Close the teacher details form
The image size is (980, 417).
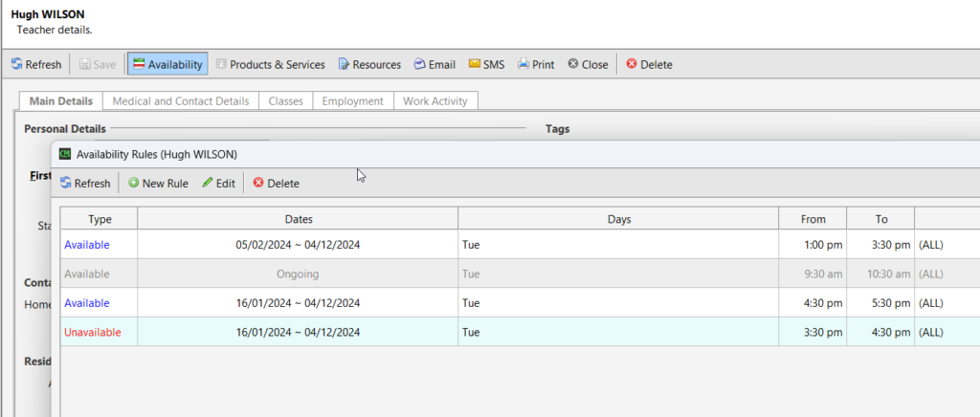coord(588,64)
